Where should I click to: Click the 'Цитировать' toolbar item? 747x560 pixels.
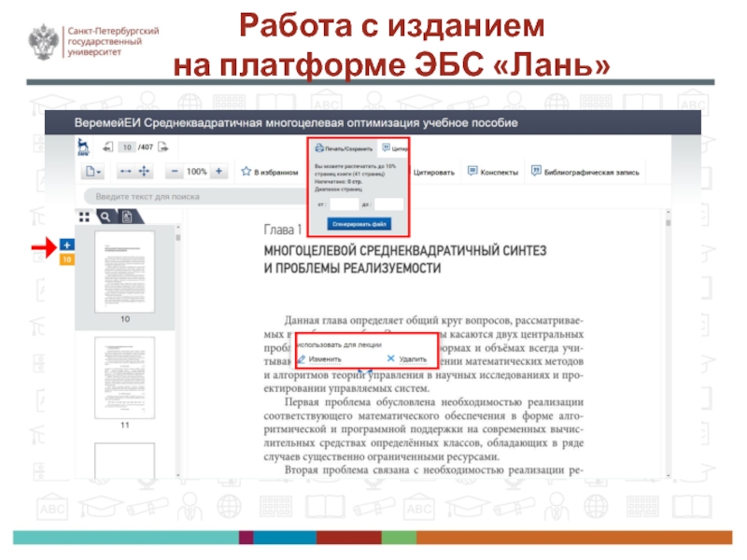433,173
